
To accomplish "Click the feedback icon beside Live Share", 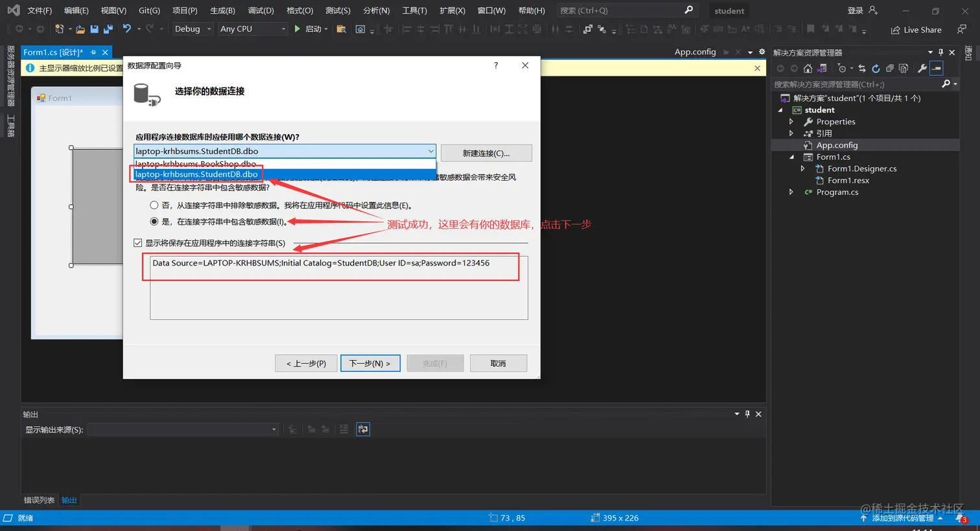I will coord(962,29).
